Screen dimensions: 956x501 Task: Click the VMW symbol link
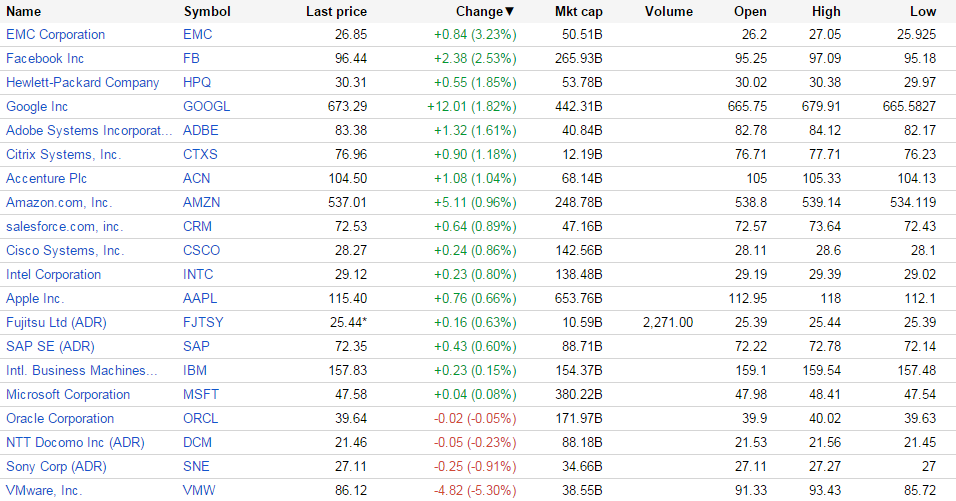pyautogui.click(x=200, y=491)
